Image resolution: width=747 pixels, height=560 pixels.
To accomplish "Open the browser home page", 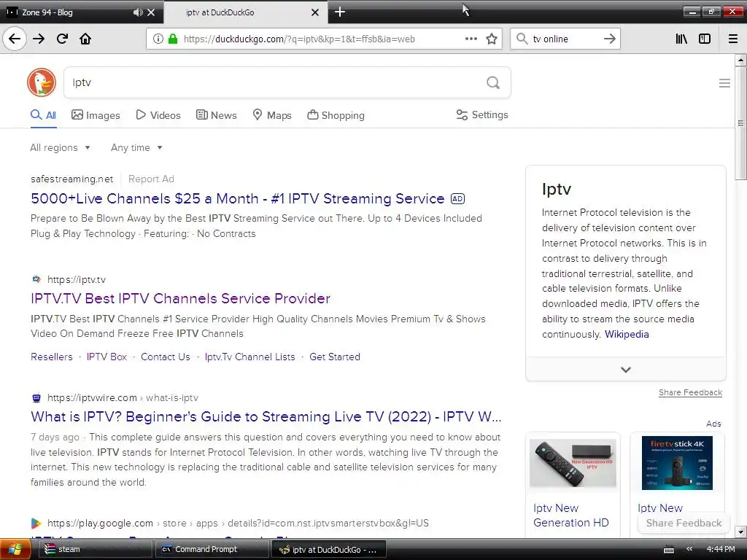I will click(x=85, y=39).
